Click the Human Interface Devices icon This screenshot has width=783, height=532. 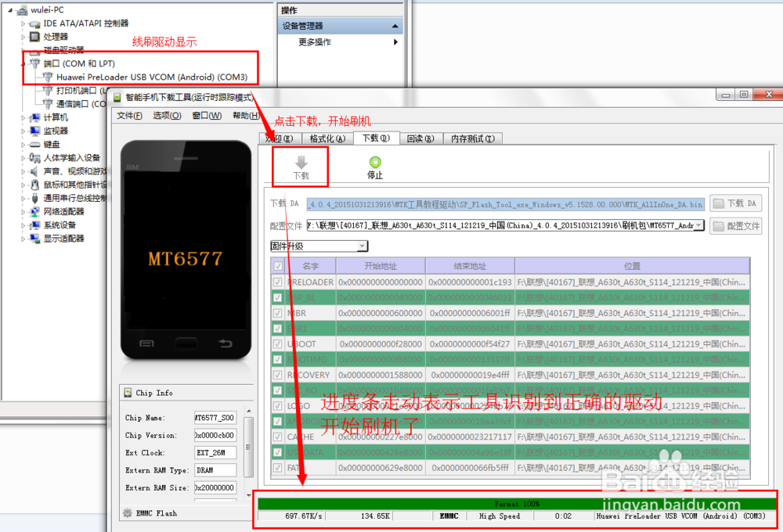click(34, 158)
